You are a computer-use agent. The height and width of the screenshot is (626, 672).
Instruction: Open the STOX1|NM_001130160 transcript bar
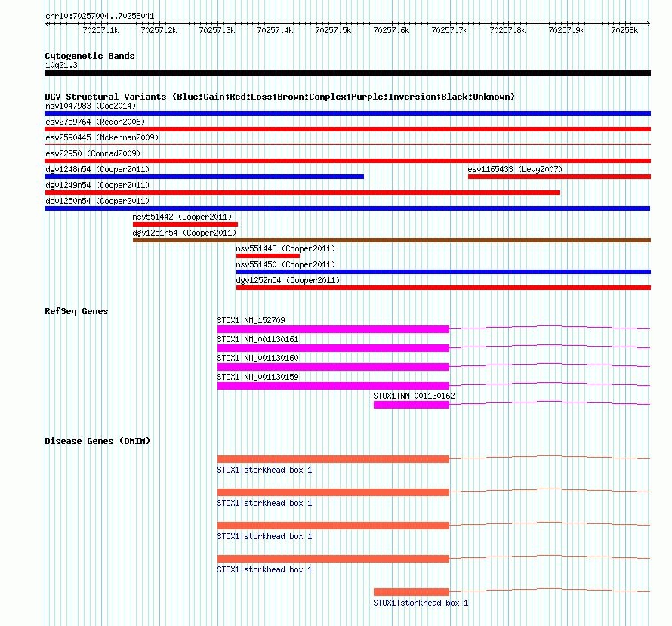tap(333, 367)
